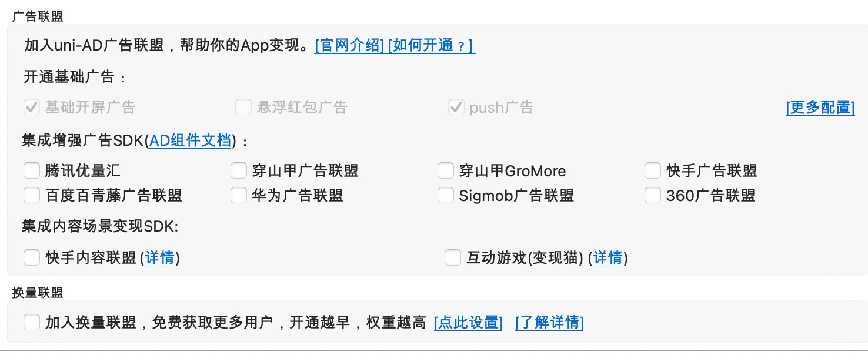Check the 快手内容联盟 checkbox
The width and height of the screenshot is (868, 355).
(x=32, y=257)
